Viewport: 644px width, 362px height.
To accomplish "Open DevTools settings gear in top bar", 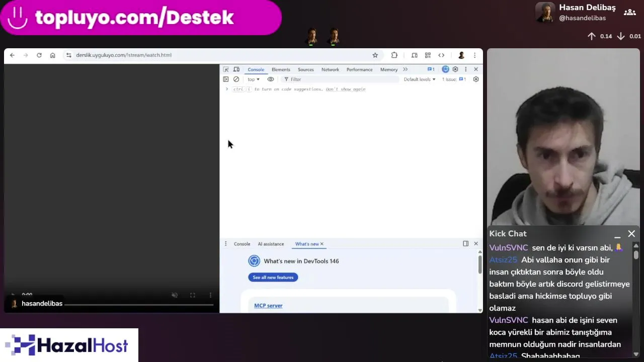I will tap(455, 69).
